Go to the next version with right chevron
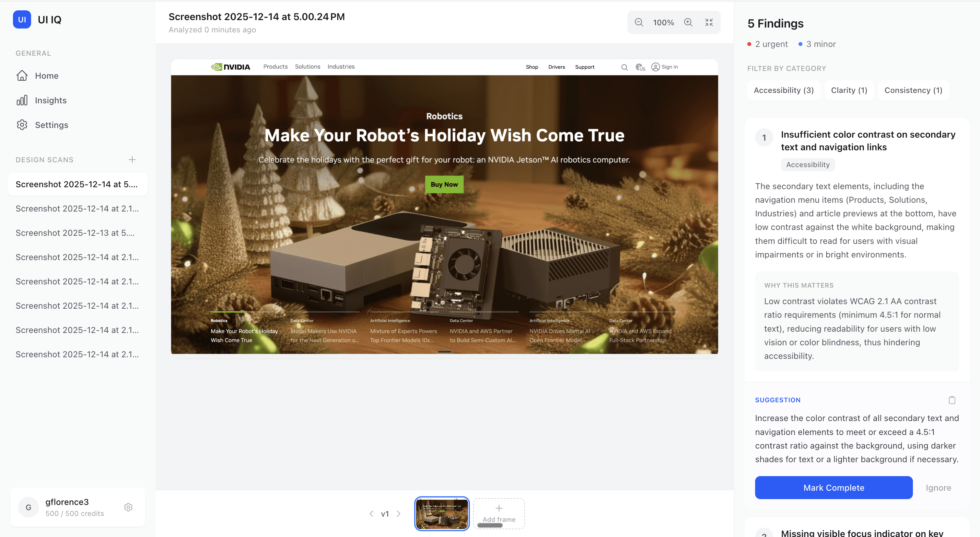Screen dimensions: 980x537 point(398,514)
